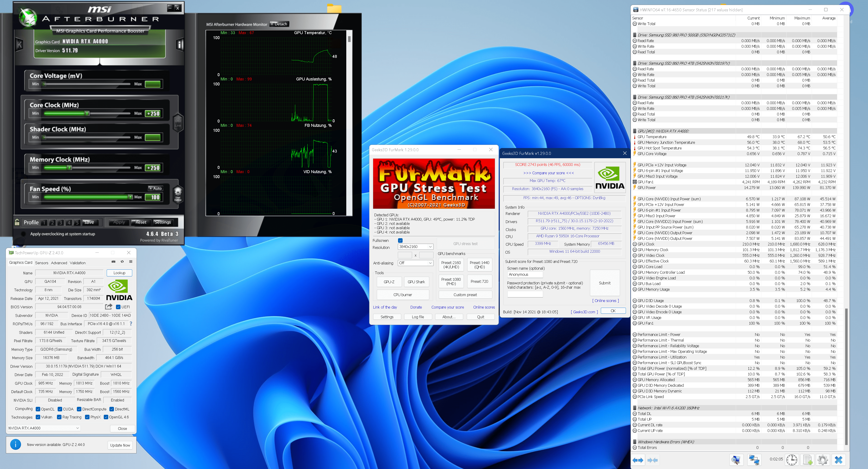Click Update Now in GPU-Z notice
868x469 pixels.
[x=120, y=445]
